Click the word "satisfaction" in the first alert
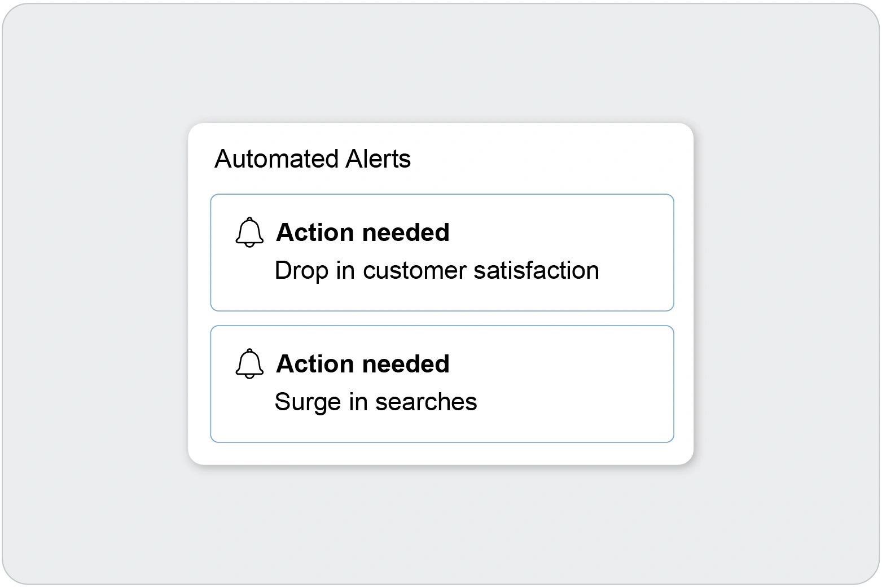 [x=536, y=270]
